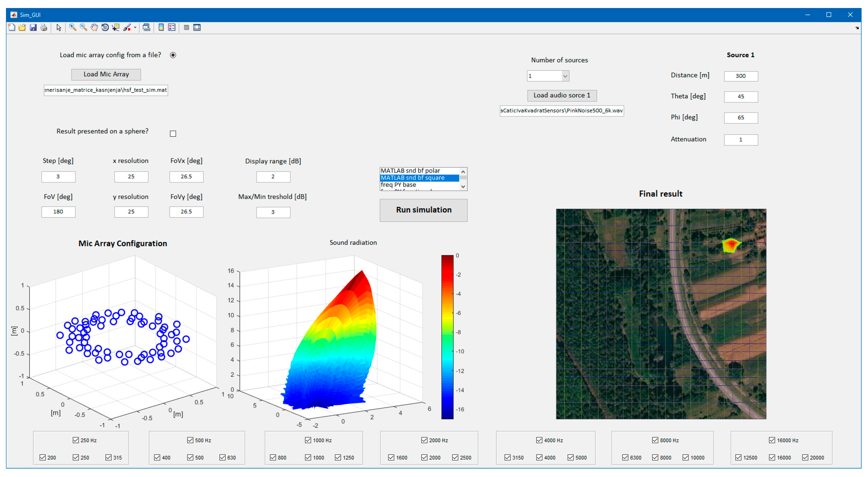
Task: Check the 'Result presented on a sphere?' box
Action: 173,133
